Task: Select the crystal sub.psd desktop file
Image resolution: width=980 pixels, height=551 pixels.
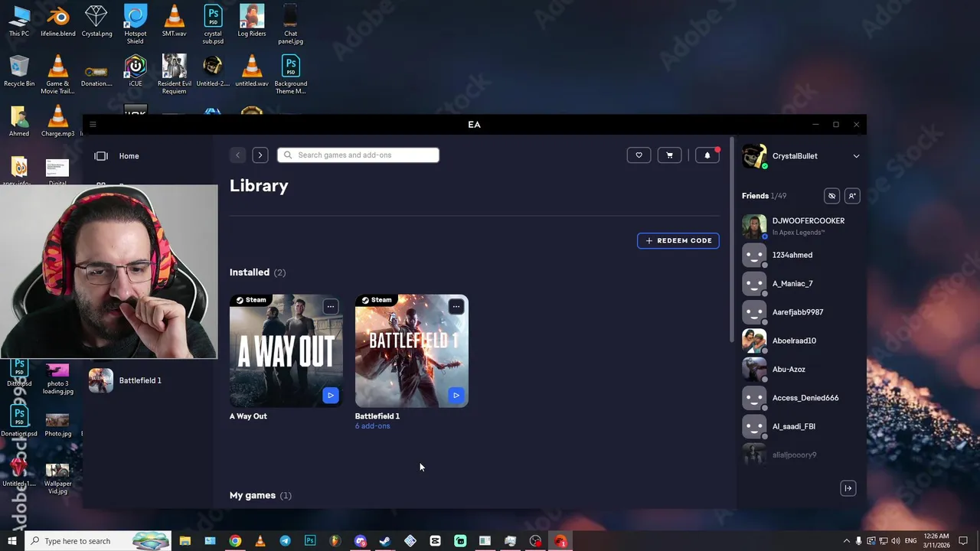Action: 213,24
